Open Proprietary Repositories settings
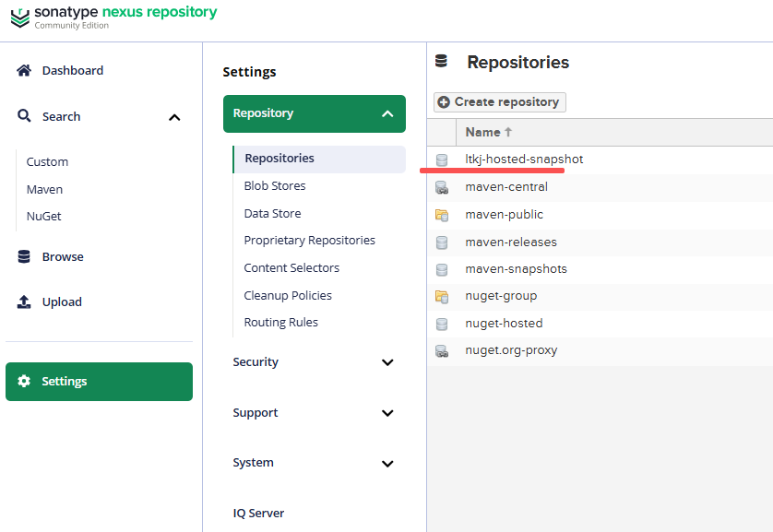 point(309,241)
